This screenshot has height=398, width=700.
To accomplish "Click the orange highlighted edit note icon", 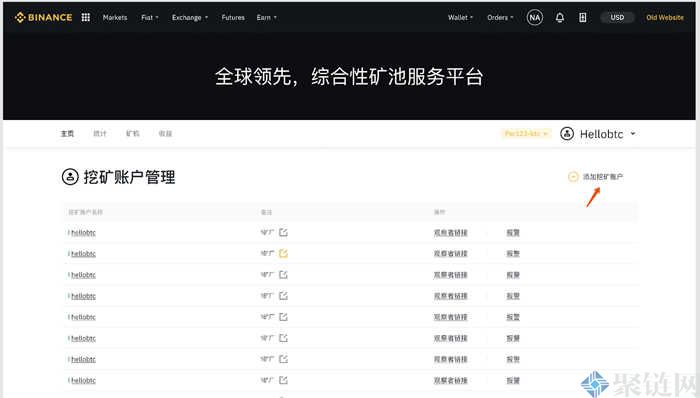I will 283,253.
